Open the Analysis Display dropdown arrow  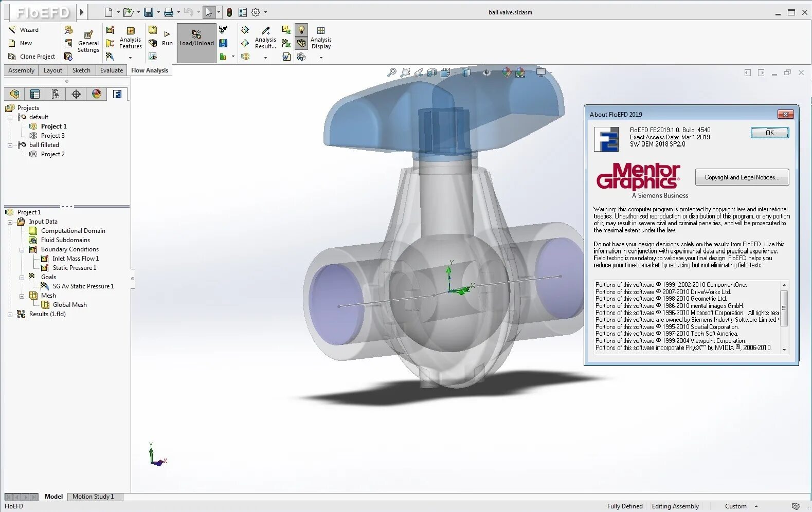tap(321, 58)
